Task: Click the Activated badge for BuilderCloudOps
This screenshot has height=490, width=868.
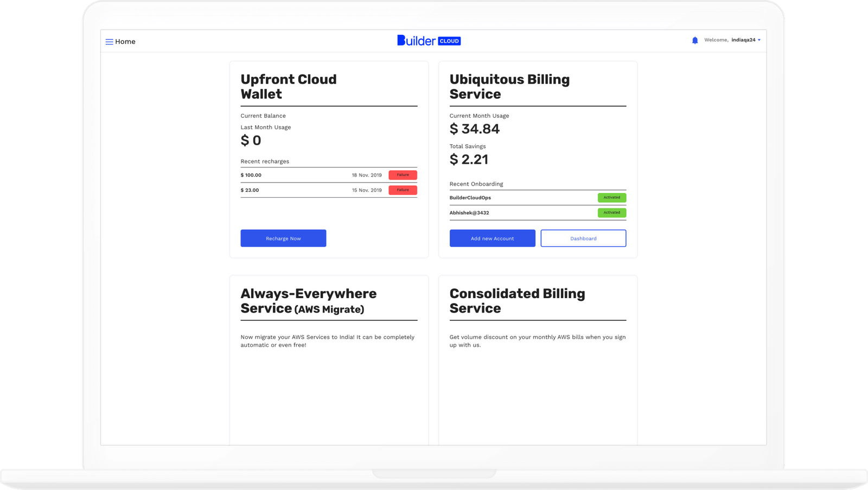Action: (x=612, y=198)
